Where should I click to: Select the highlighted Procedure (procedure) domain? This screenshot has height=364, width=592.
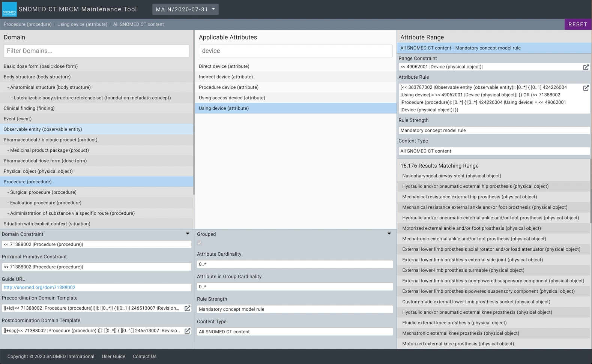tap(96, 182)
